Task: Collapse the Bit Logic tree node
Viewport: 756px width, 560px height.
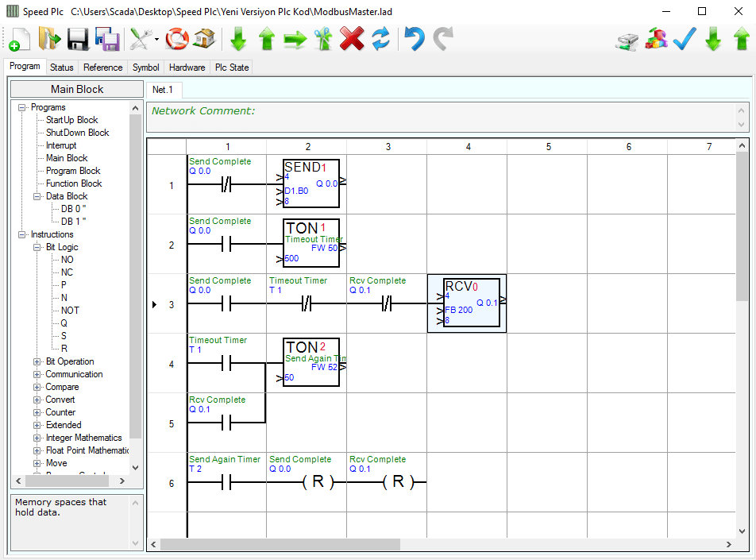Action: click(x=37, y=247)
